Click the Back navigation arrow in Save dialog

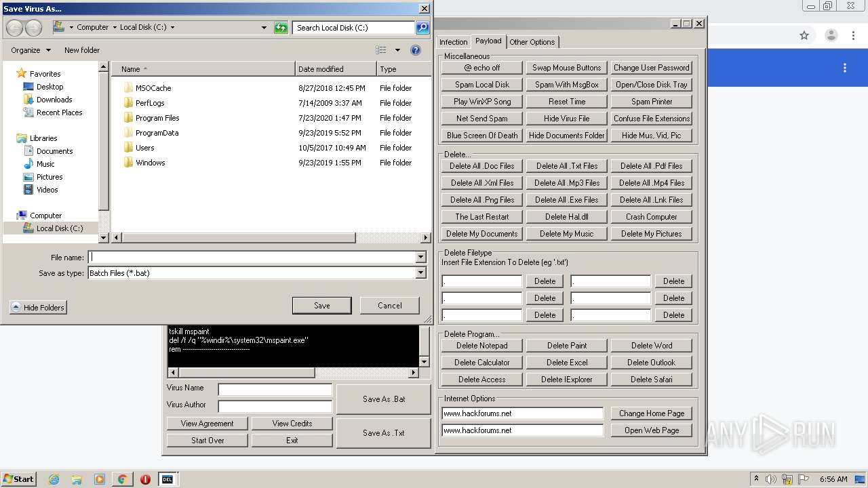(x=14, y=28)
